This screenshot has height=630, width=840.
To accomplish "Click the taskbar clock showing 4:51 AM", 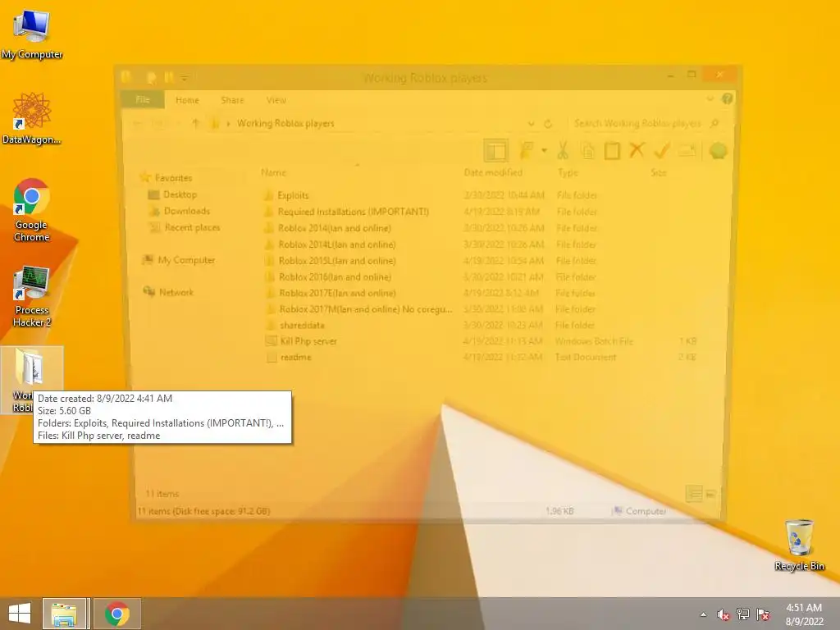I will pos(804,614).
